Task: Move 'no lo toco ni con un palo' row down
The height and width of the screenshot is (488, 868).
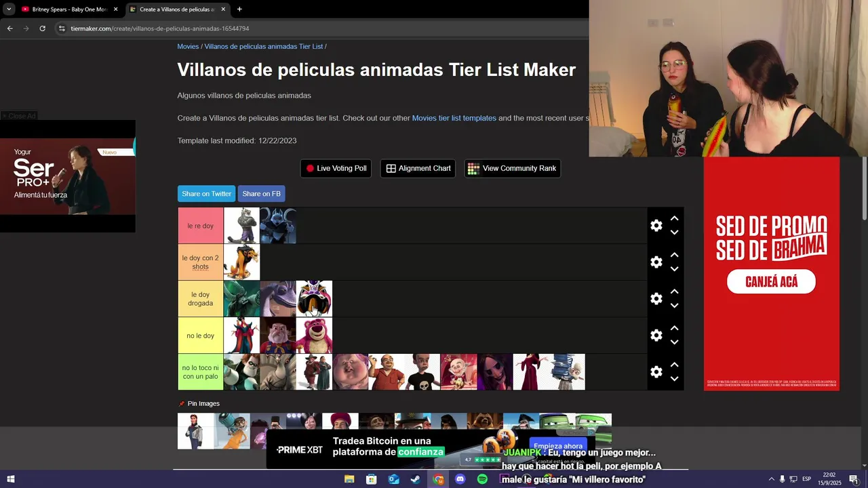Action: click(x=674, y=379)
